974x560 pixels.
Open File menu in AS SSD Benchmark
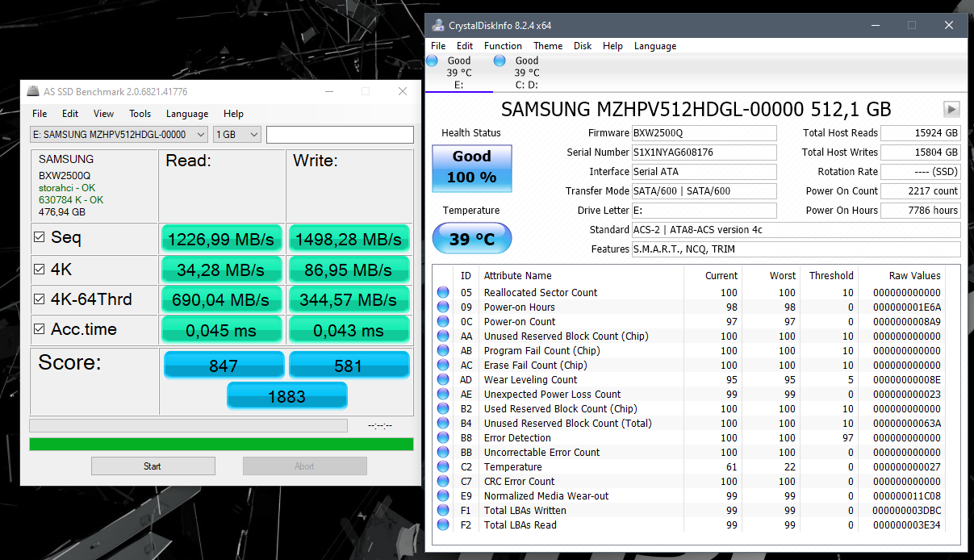tap(40, 114)
